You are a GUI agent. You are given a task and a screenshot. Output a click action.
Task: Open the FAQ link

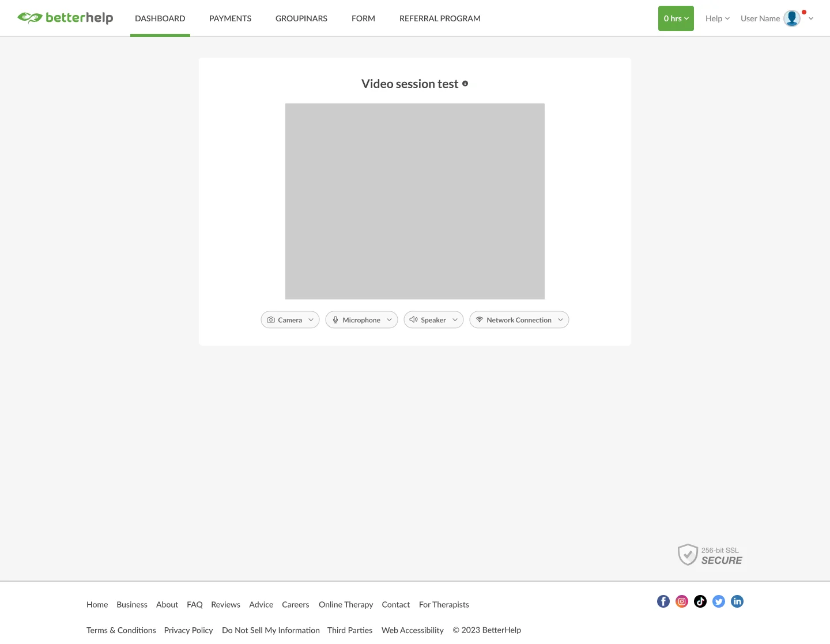[x=195, y=605]
